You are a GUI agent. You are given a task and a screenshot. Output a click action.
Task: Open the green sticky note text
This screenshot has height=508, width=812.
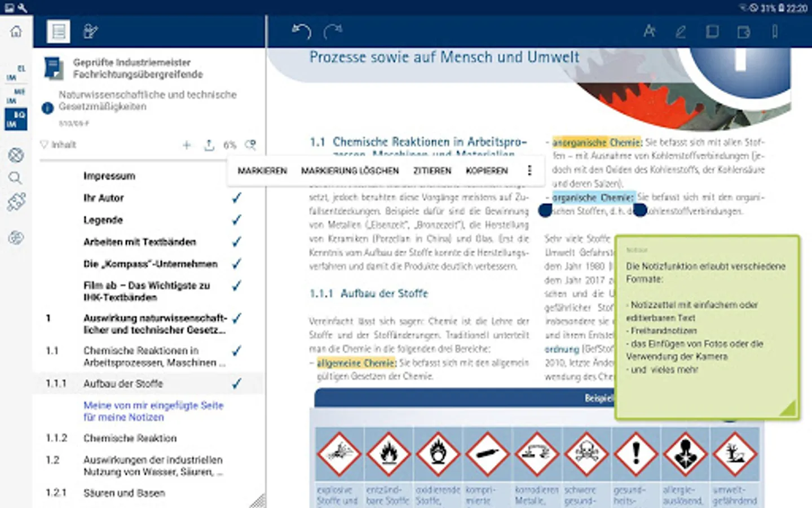tap(705, 317)
